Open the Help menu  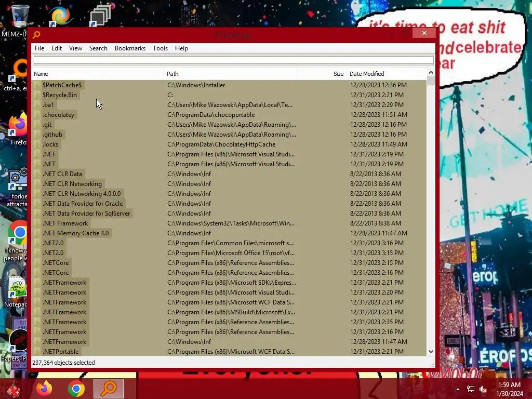(x=181, y=48)
